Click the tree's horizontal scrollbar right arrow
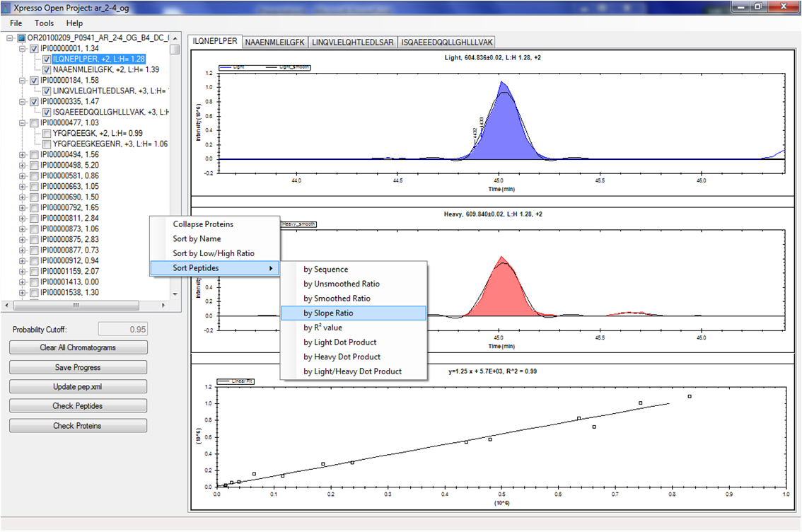This screenshot has width=802, height=532. [163, 305]
